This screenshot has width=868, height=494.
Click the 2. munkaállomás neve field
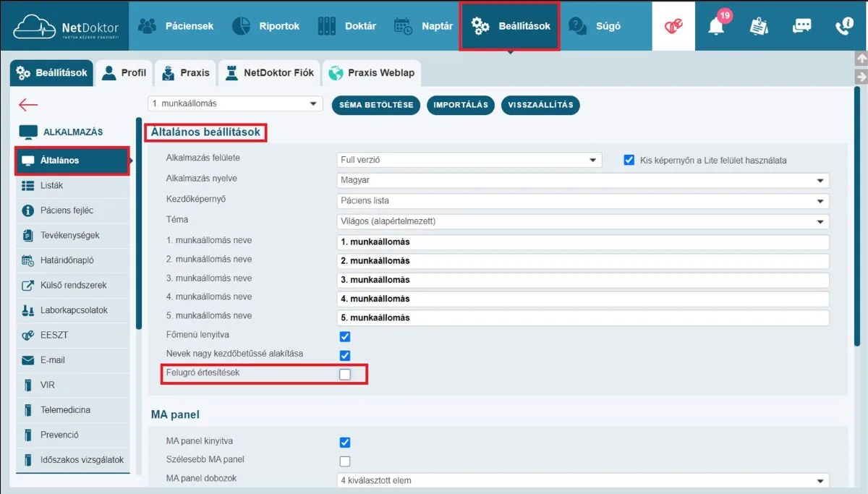(x=583, y=261)
